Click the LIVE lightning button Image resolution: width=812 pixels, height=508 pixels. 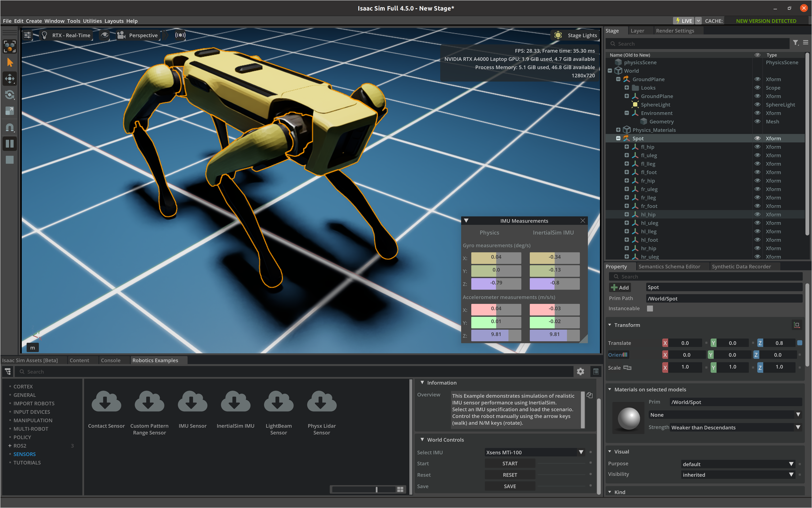[x=683, y=21]
